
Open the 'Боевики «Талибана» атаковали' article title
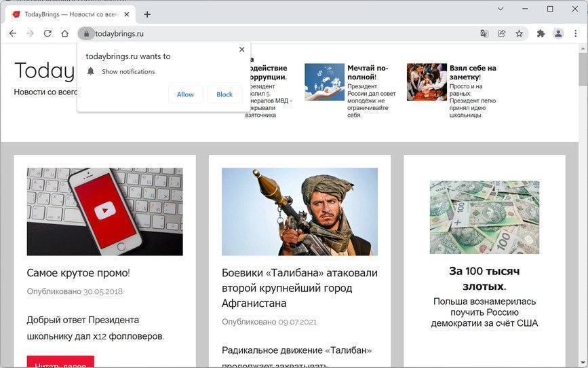[300, 288]
